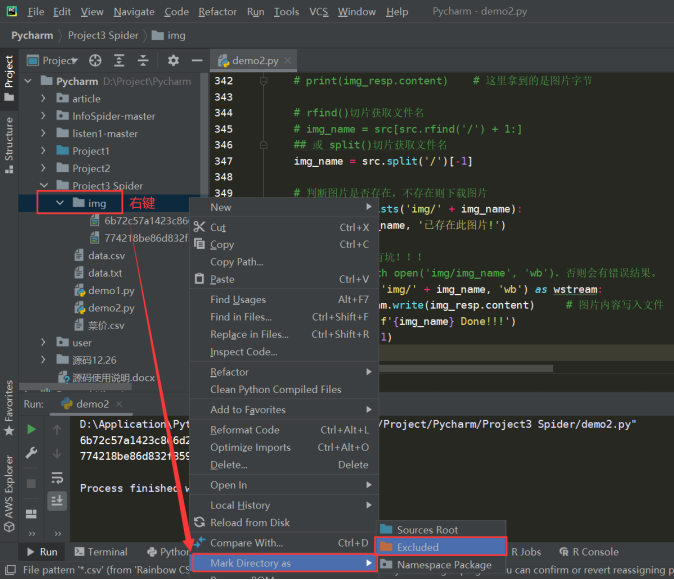674x580 pixels.
Task: Collapse the Project3 Spider folder
Action: [46, 186]
